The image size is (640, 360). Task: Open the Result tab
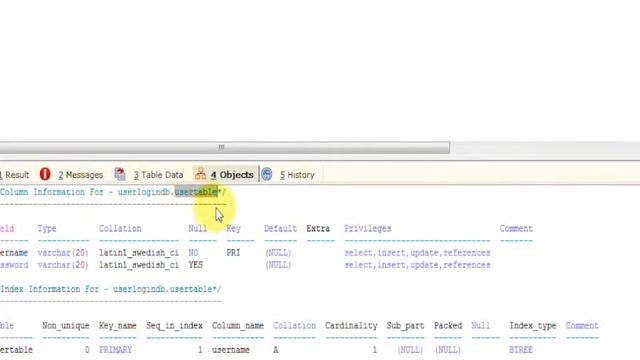(x=15, y=175)
